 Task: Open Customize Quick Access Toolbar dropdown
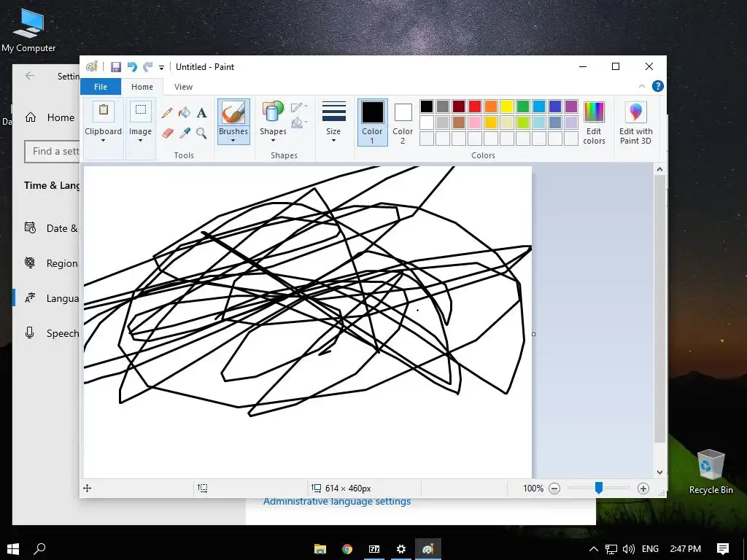[161, 68]
